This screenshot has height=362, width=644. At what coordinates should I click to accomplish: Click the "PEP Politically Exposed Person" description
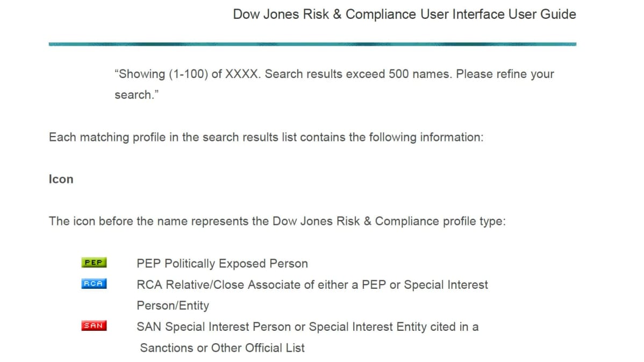point(222,264)
